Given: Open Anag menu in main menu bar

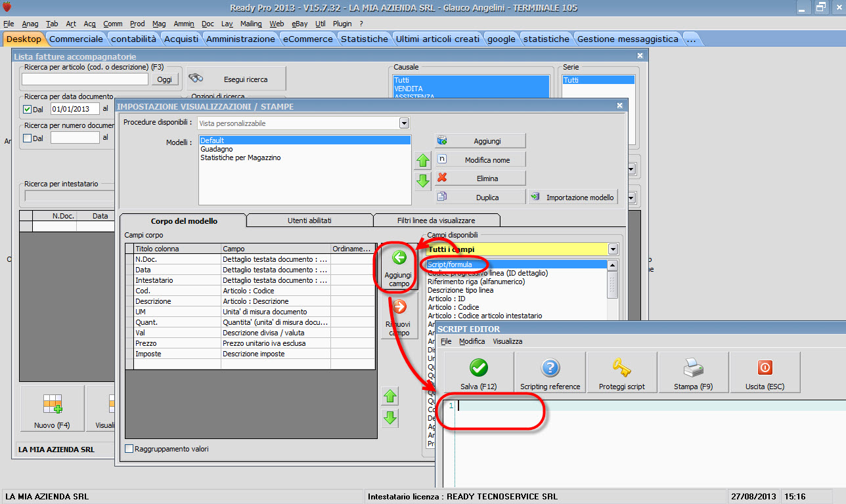Looking at the screenshot, I should point(30,24).
